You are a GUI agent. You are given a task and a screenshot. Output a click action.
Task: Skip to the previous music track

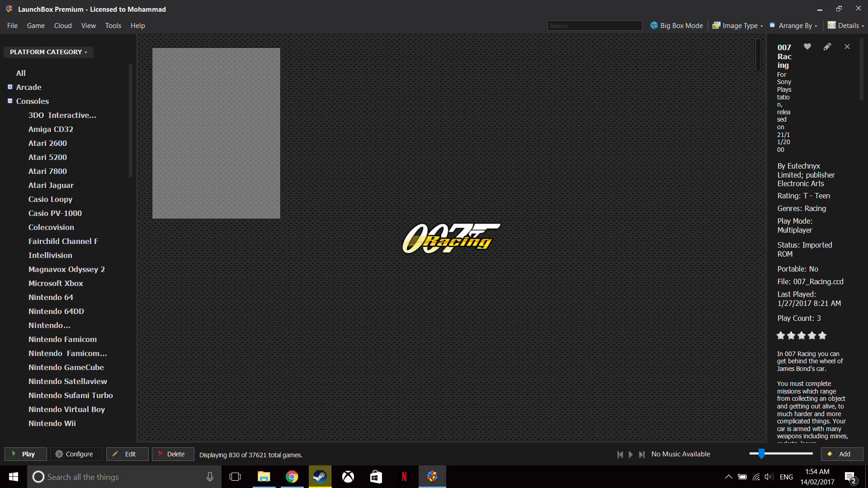(x=620, y=455)
